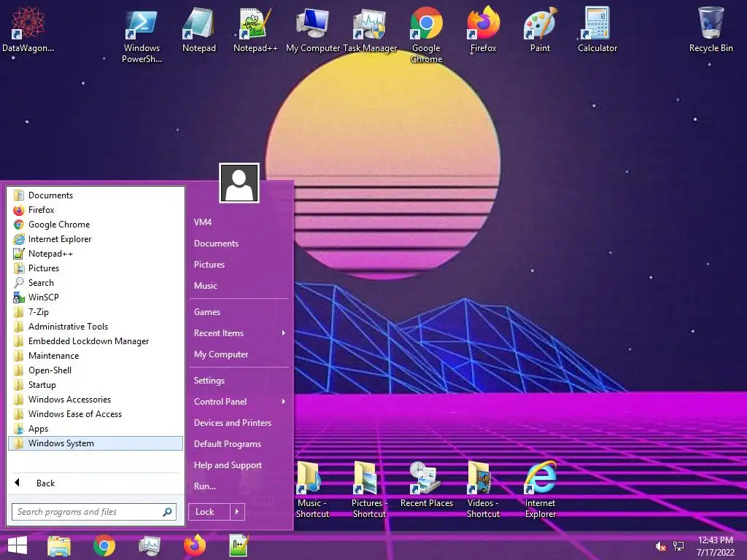This screenshot has width=747, height=560.
Task: Expand Windows Accessories folder
Action: [x=96, y=400]
